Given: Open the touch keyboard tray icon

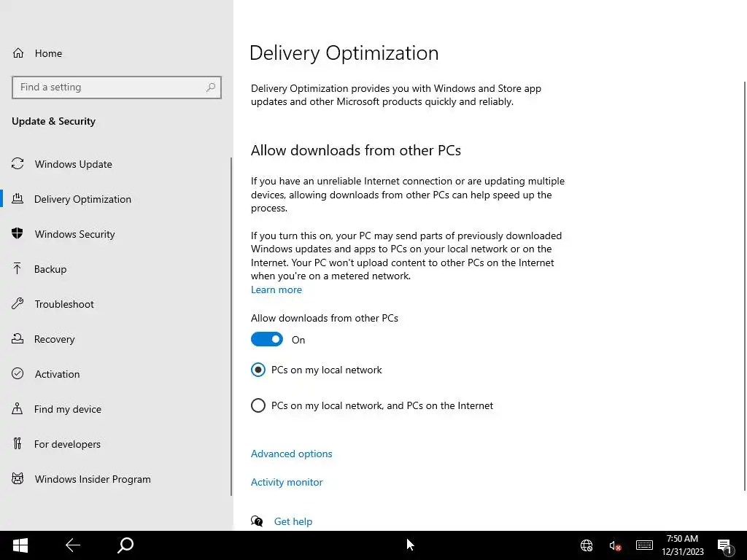Looking at the screenshot, I should coord(644,545).
